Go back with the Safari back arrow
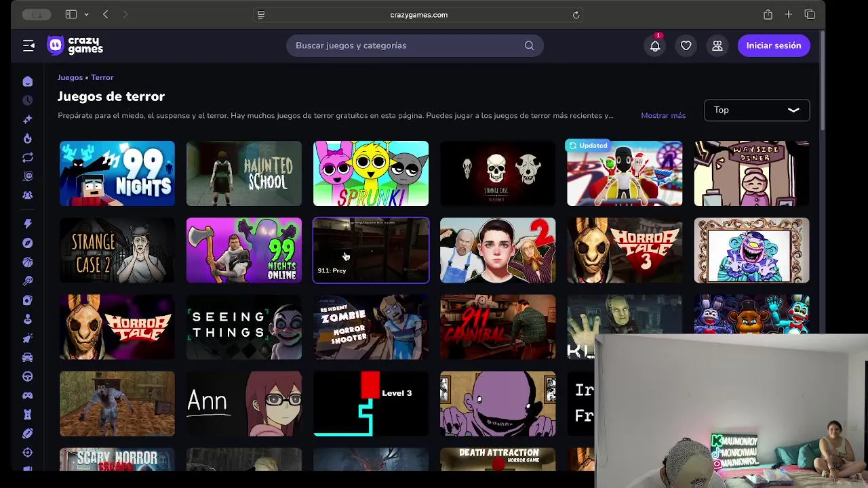868x488 pixels. (x=106, y=14)
